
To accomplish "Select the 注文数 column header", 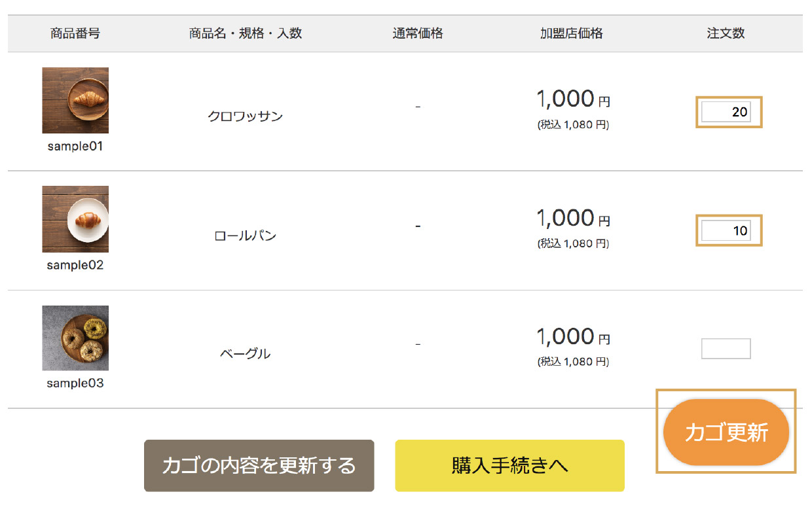I will [726, 33].
